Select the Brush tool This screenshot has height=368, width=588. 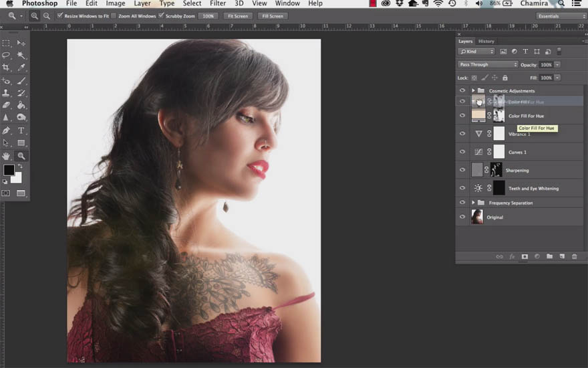(x=21, y=81)
